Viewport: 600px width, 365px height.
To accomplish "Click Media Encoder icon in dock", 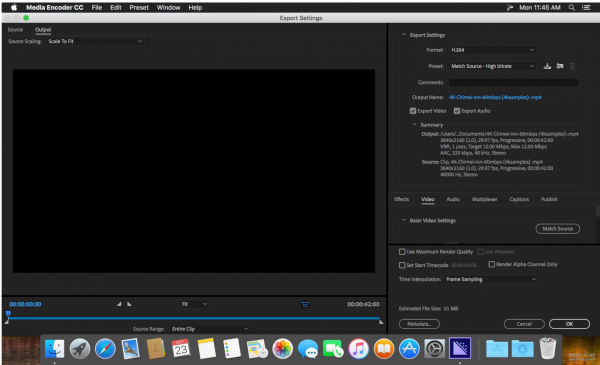I will point(460,348).
